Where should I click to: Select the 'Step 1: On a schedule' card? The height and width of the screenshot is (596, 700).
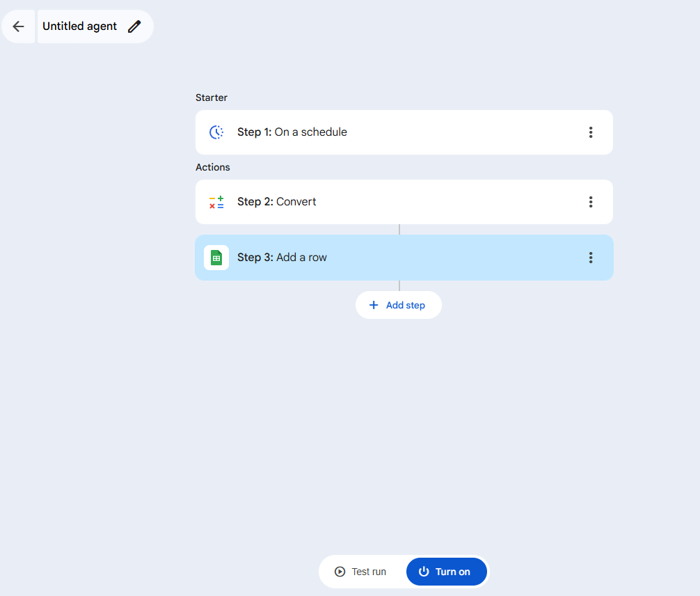[404, 132]
